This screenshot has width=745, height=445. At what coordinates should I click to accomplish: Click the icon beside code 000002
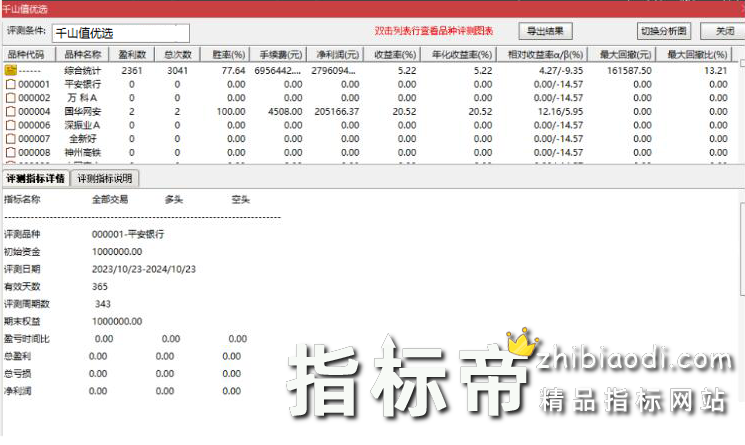point(10,98)
